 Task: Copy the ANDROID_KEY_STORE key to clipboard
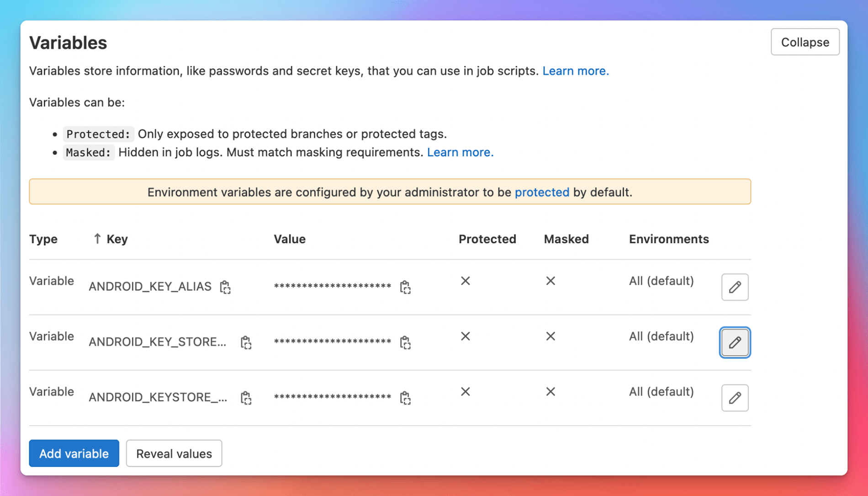tap(246, 342)
